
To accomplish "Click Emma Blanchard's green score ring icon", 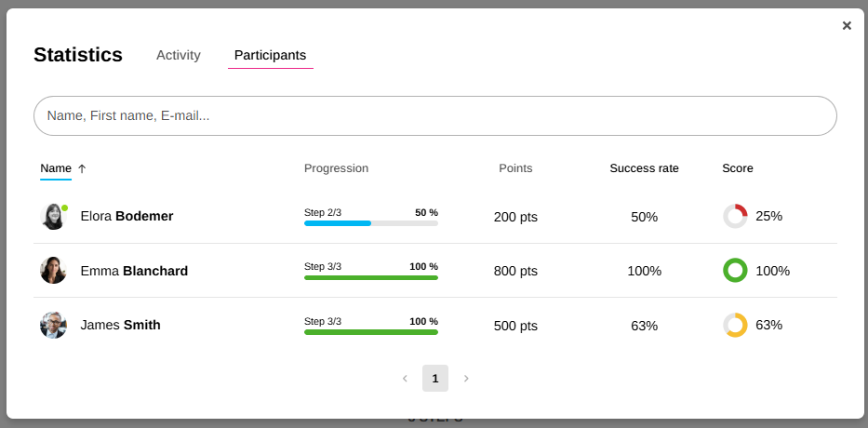I will (735, 271).
